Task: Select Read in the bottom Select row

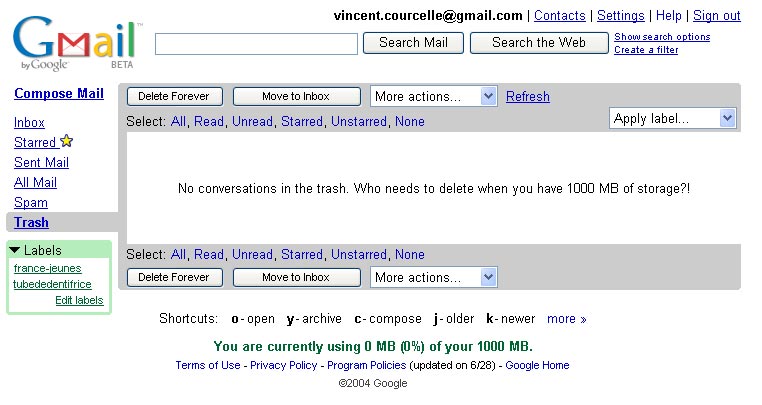Action: (x=209, y=254)
